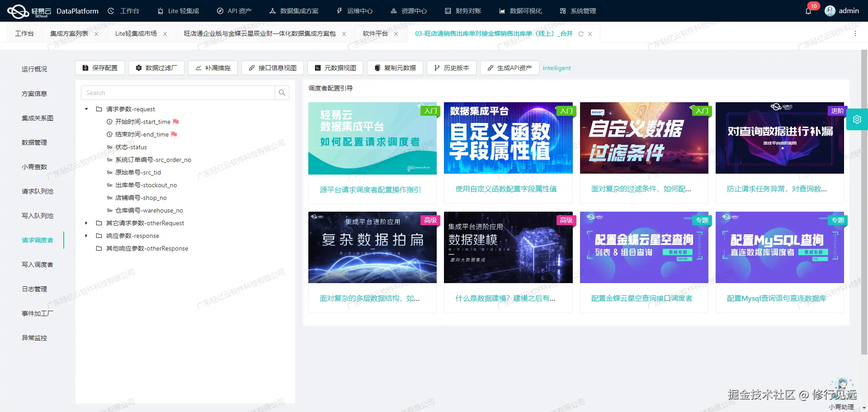Collapse the 请求参数-request node
Screen dimensions: 868x412
(86, 109)
